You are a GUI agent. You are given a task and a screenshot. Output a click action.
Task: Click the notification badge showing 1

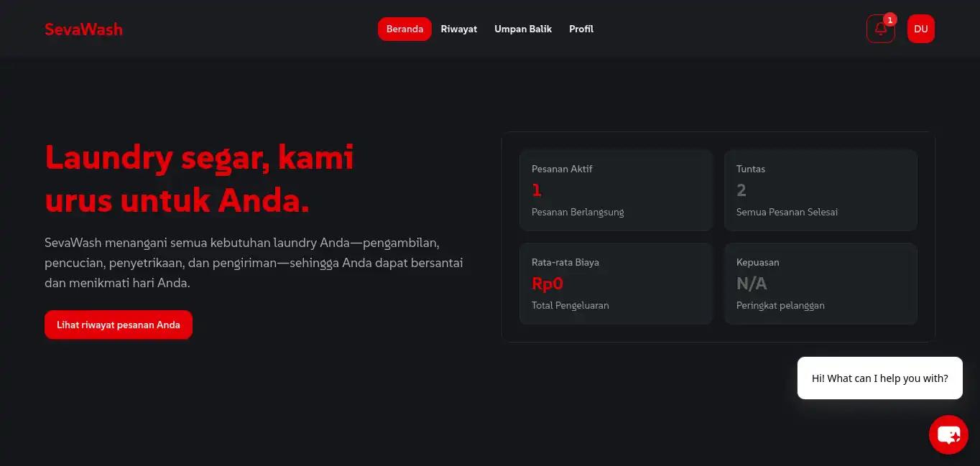[890, 20]
